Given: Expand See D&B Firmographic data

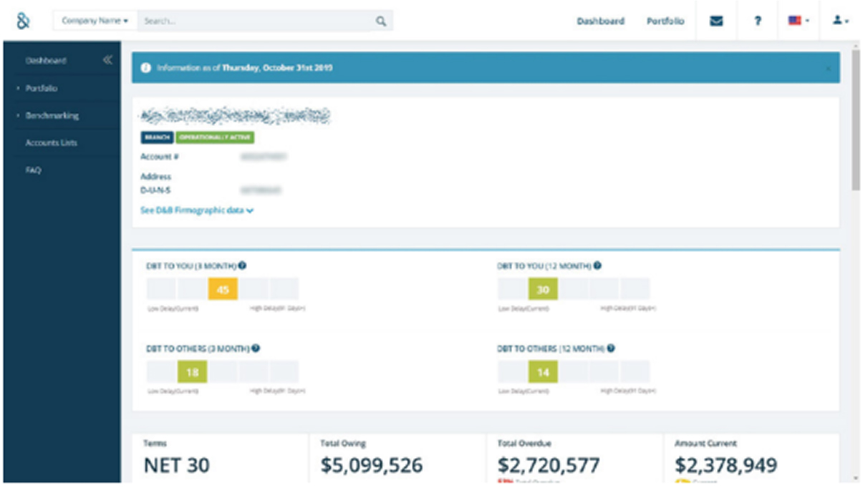Looking at the screenshot, I should pos(197,211).
